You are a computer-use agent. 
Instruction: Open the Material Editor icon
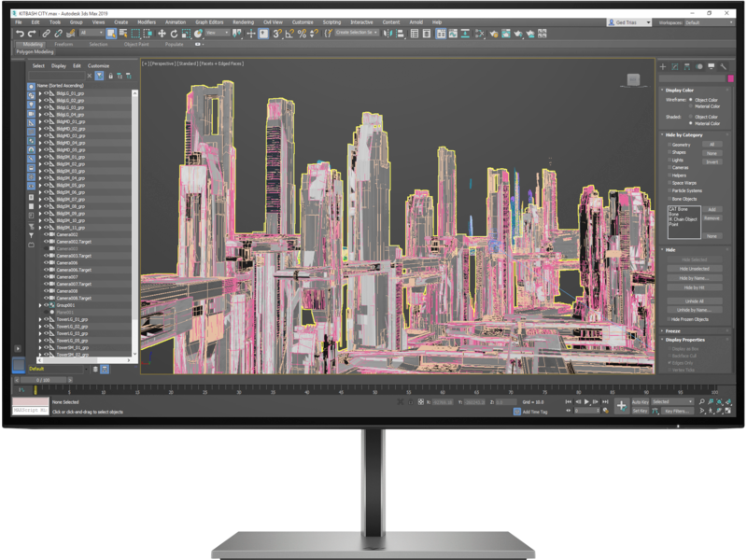point(479,34)
